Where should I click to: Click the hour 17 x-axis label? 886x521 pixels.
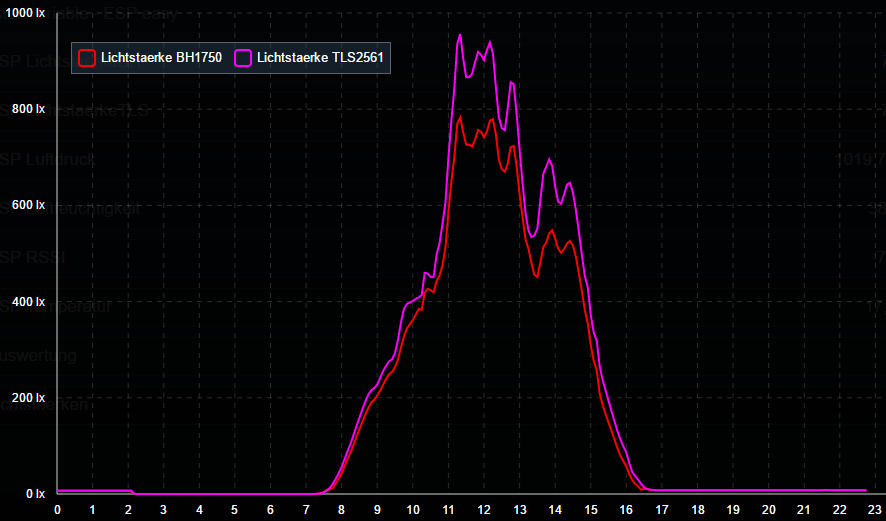pyautogui.click(x=662, y=510)
